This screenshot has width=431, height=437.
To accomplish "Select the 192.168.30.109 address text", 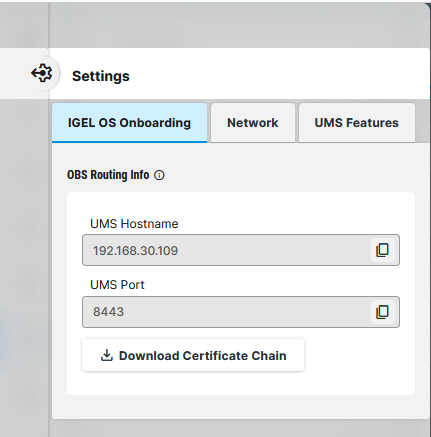I will pos(135,251).
